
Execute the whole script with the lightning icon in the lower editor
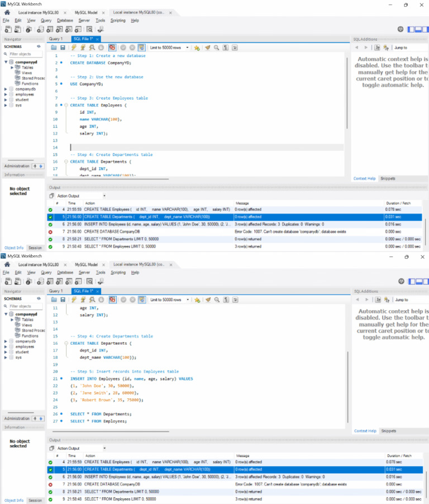pyautogui.click(x=74, y=299)
